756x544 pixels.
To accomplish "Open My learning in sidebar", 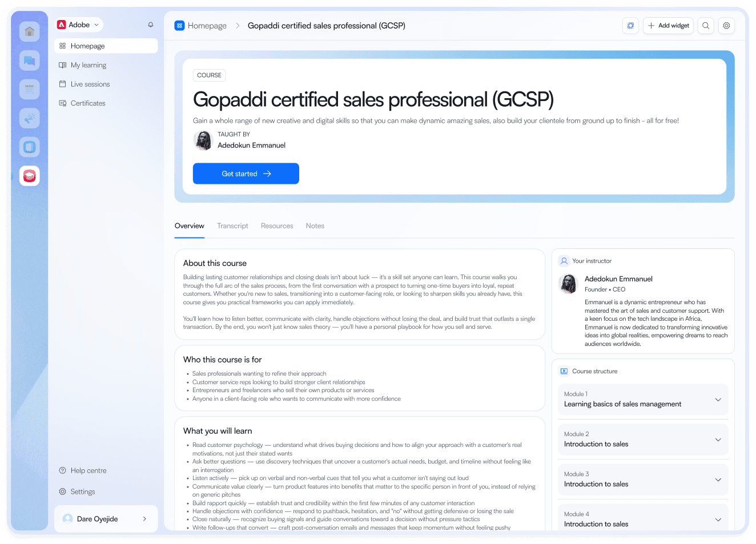I will 106,65.
